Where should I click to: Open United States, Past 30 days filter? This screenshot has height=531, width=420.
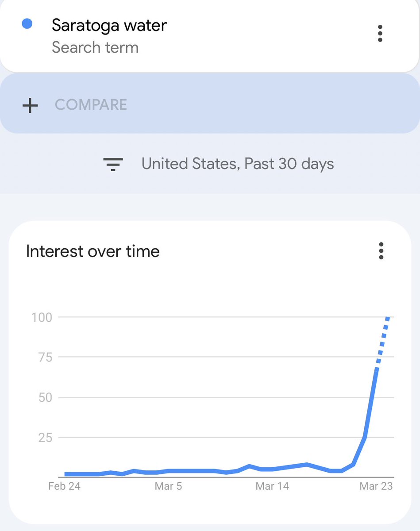237,164
